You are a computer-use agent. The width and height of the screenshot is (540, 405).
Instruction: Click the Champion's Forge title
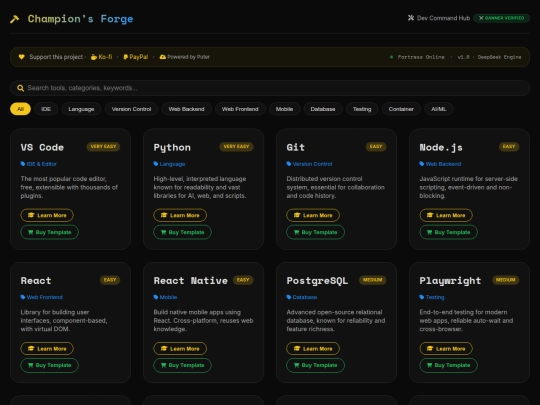tap(81, 19)
